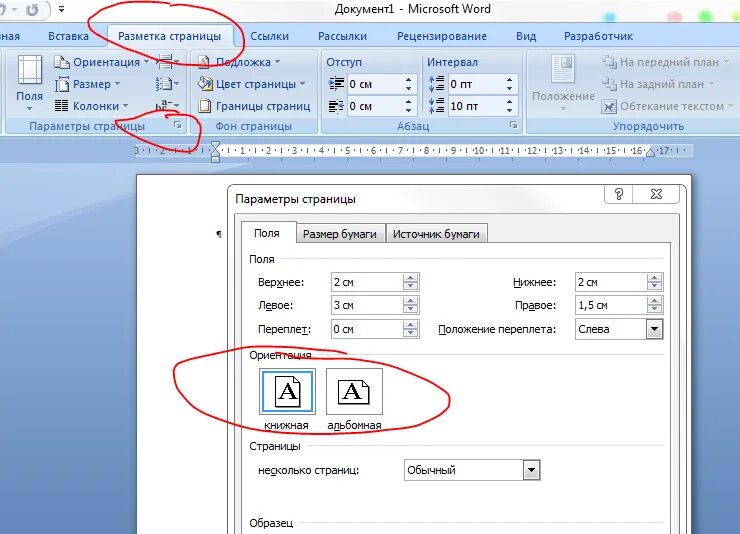The width and height of the screenshot is (740, 534).
Task: Click Переплет gutter field 0 см
Action: (367, 329)
